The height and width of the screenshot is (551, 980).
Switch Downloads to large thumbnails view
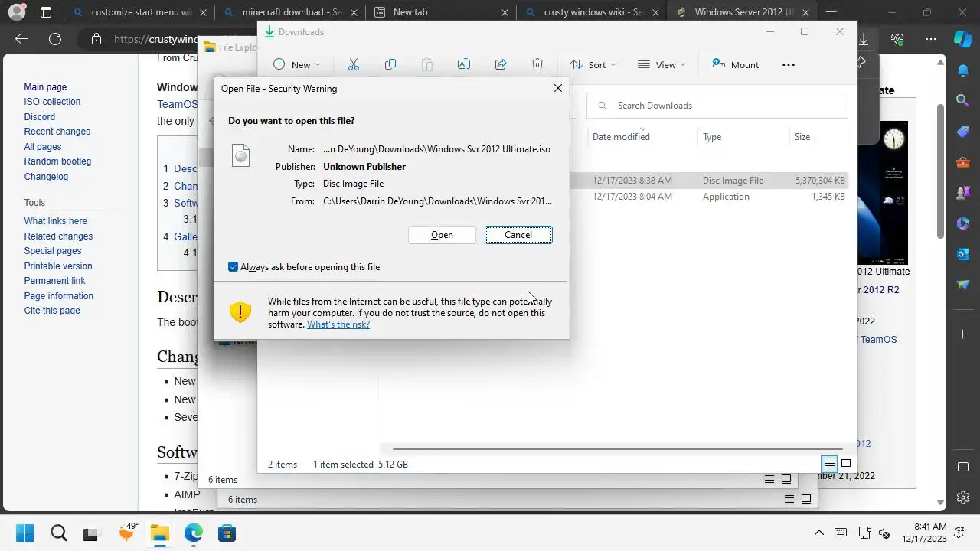[x=846, y=464]
